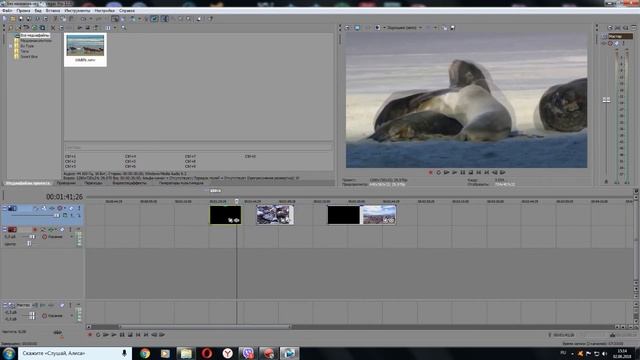Click the video track header icon

tap(12, 208)
